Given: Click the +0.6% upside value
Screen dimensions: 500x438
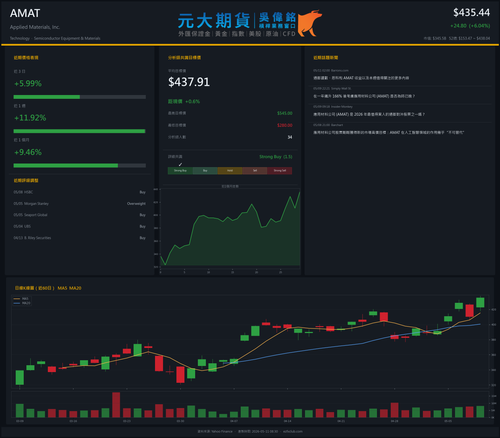Looking at the screenshot, I should point(193,101).
